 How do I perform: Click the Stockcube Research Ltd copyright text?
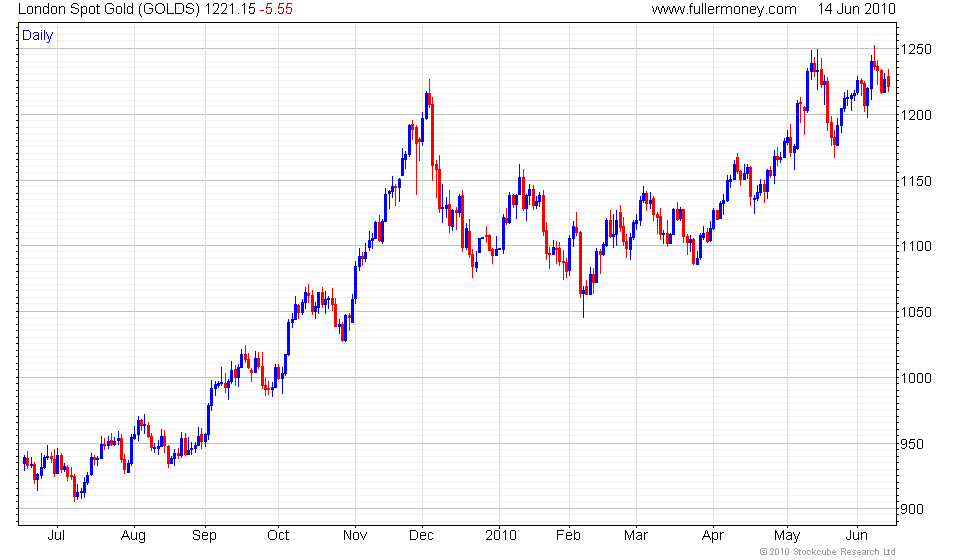[828, 552]
